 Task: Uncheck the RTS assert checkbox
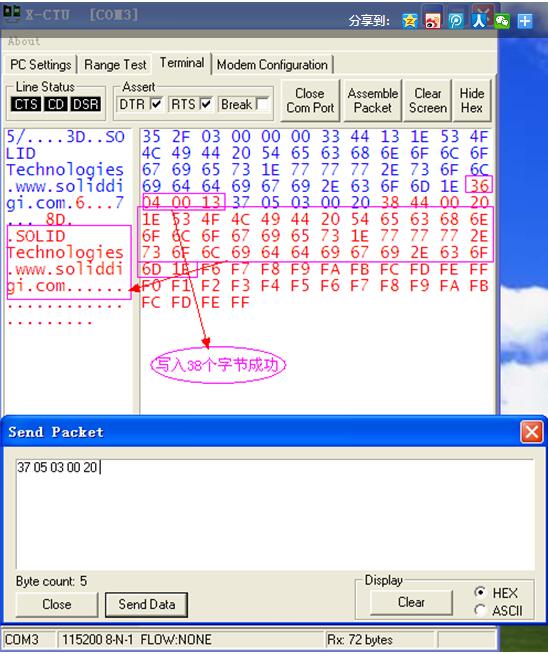pyautogui.click(x=206, y=104)
